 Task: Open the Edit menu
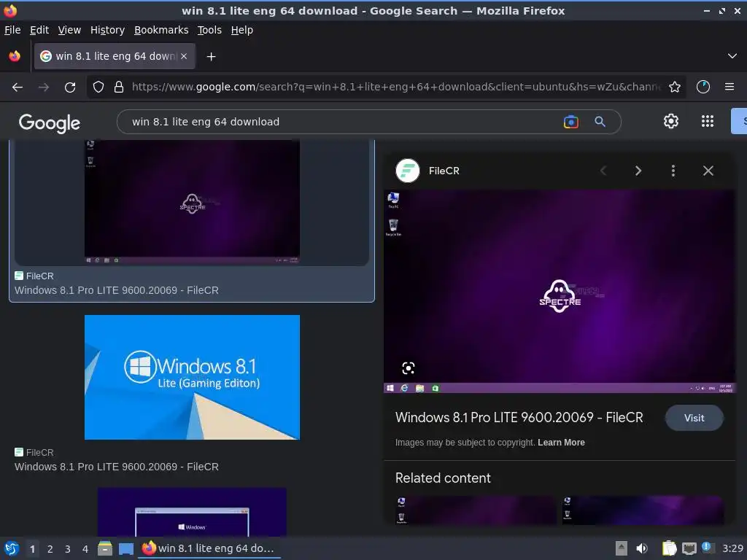point(39,30)
